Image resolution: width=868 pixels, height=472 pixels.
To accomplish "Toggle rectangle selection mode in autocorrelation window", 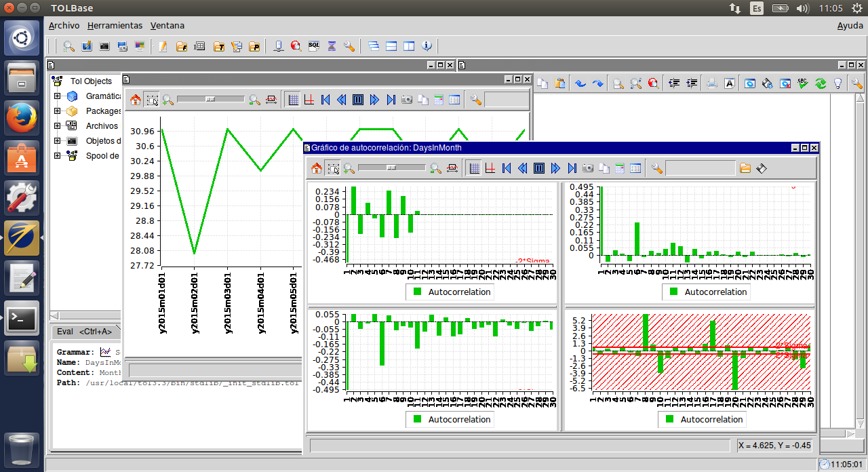I will (332, 168).
